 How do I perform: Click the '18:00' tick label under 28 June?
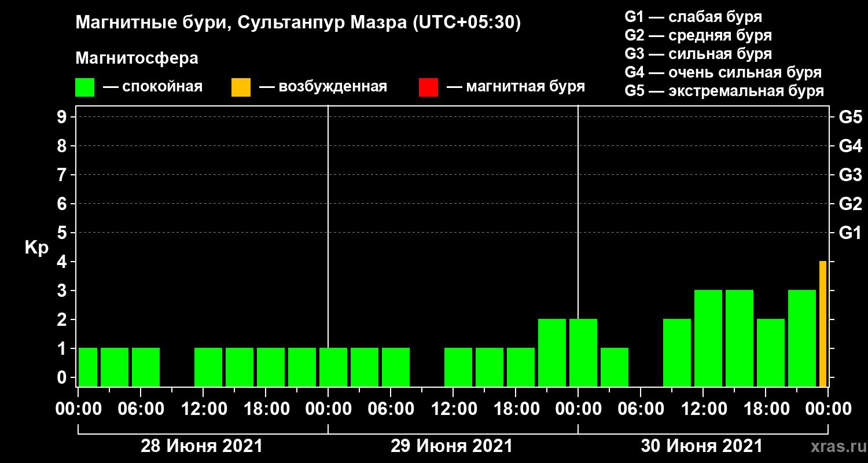click(x=266, y=409)
